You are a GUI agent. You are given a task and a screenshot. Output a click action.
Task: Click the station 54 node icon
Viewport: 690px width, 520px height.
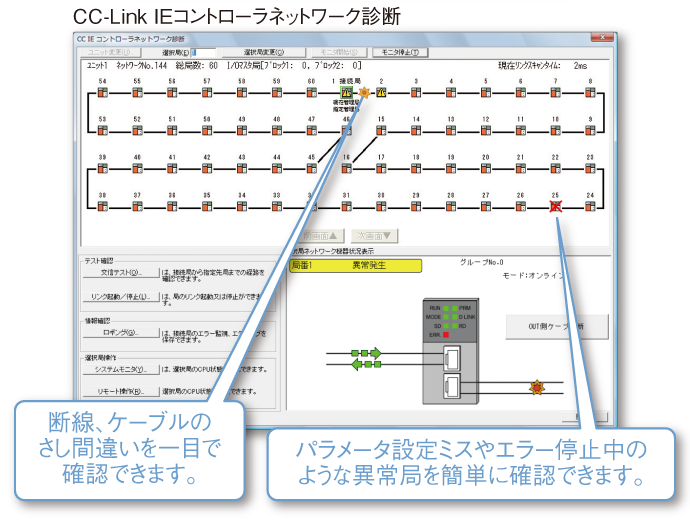(102, 93)
